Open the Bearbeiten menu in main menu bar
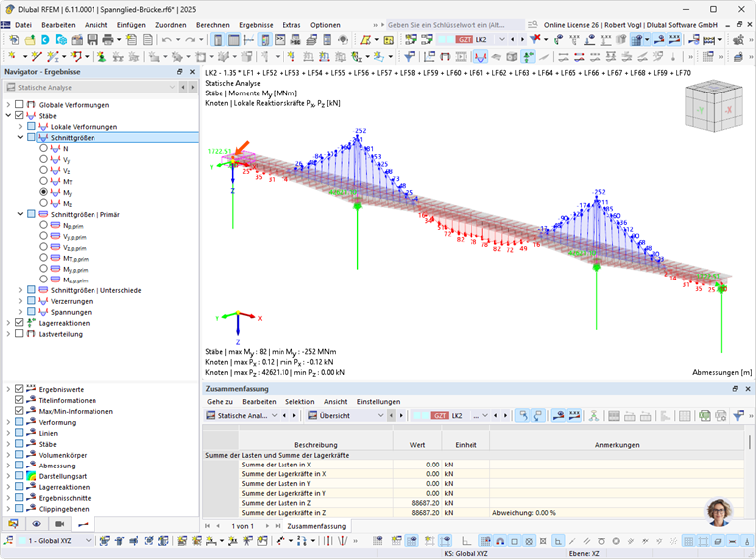 58,25
